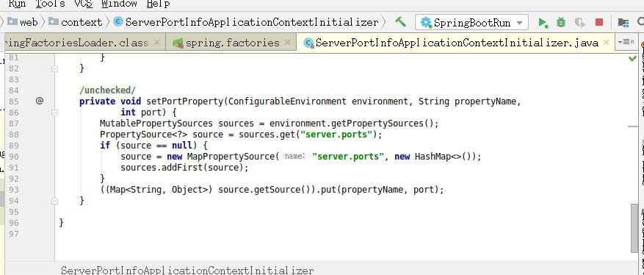
Task: Close the spring.factories tab
Action: pyautogui.click(x=287, y=43)
